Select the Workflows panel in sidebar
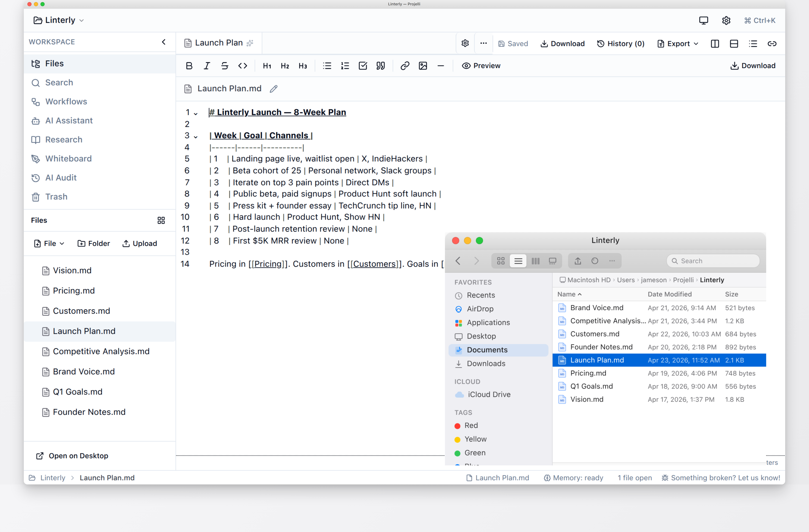 tap(66, 101)
